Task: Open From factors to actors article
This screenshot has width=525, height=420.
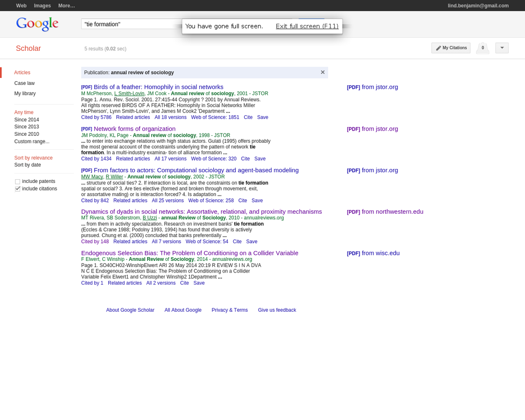Action: coord(196,170)
